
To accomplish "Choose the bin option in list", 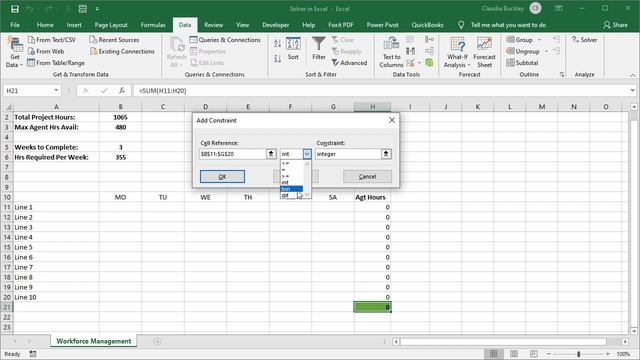I will [291, 189].
